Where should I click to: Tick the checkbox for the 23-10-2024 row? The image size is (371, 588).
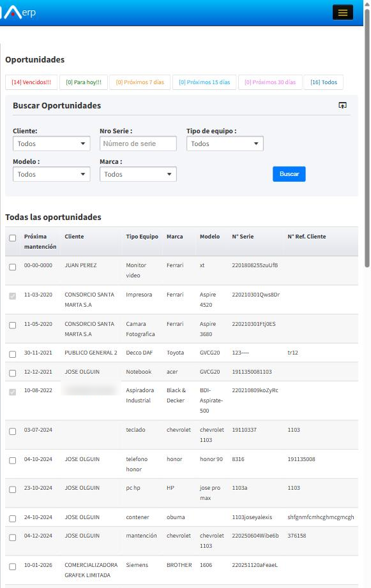point(12,490)
